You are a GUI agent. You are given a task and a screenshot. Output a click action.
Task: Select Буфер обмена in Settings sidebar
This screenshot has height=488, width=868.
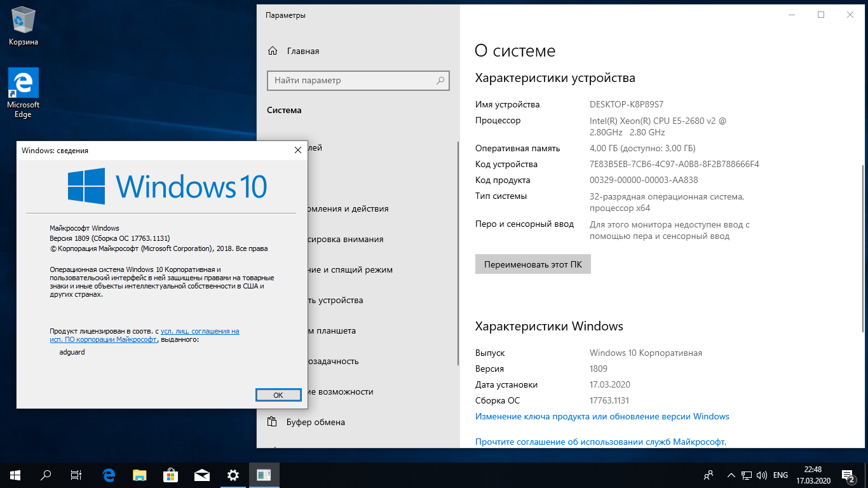[316, 422]
